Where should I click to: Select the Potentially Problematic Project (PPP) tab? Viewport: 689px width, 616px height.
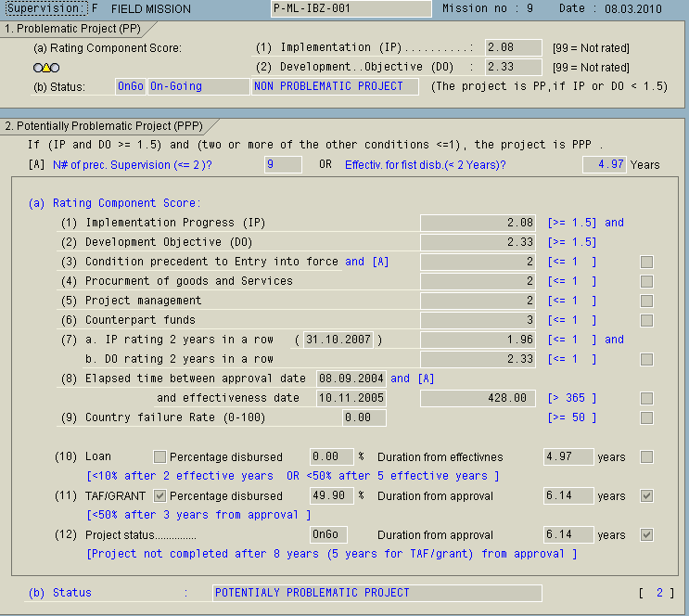coord(102,125)
